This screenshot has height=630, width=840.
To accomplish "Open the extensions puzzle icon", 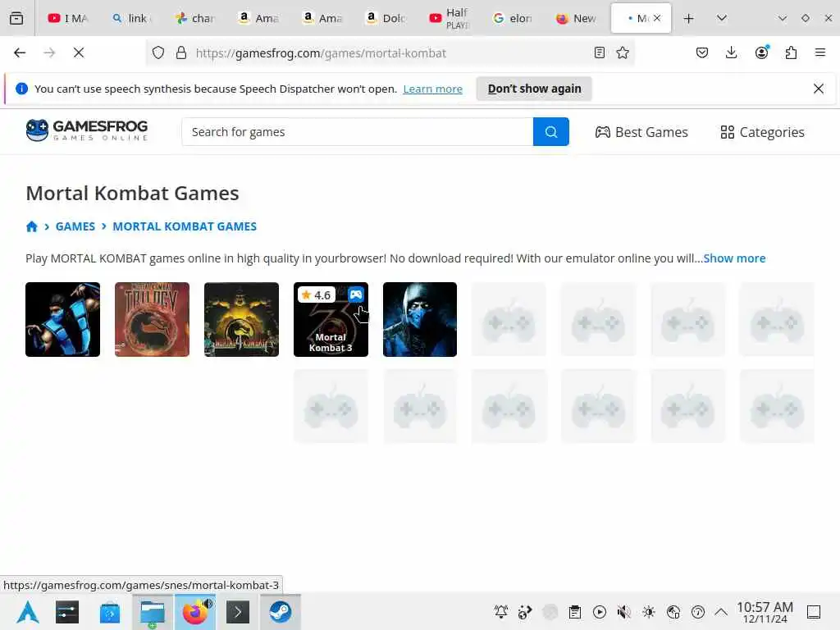I will click(x=791, y=52).
